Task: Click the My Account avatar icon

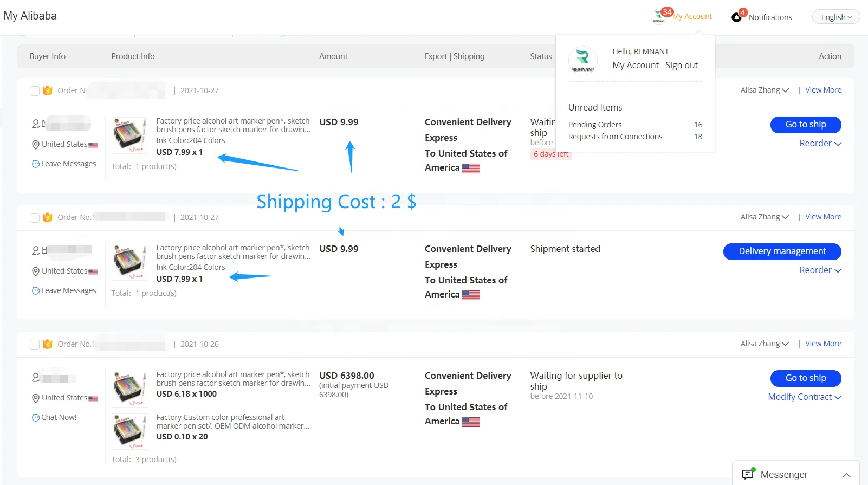Action: (658, 17)
